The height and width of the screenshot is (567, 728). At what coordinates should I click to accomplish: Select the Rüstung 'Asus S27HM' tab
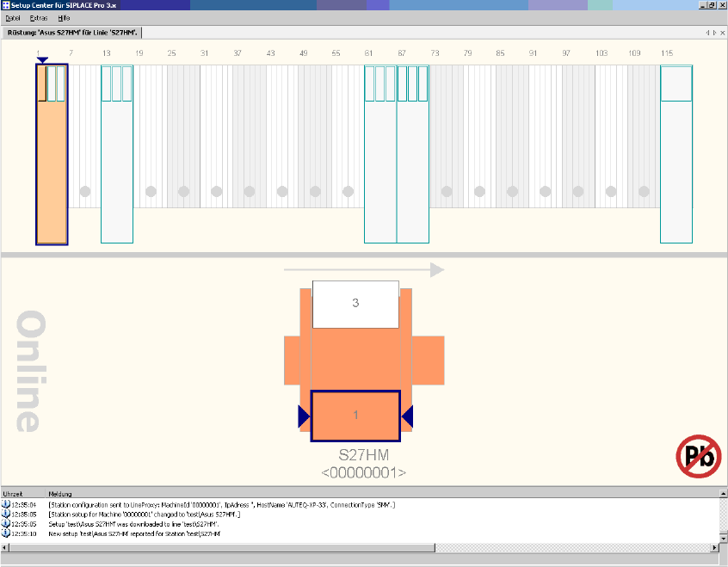point(71,33)
